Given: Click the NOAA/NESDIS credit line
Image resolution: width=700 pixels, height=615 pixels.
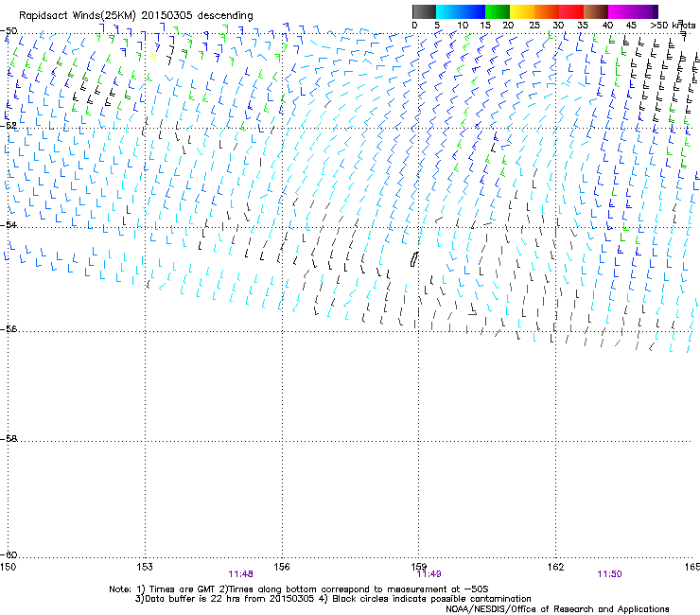Looking at the screenshot, I should point(557,609).
